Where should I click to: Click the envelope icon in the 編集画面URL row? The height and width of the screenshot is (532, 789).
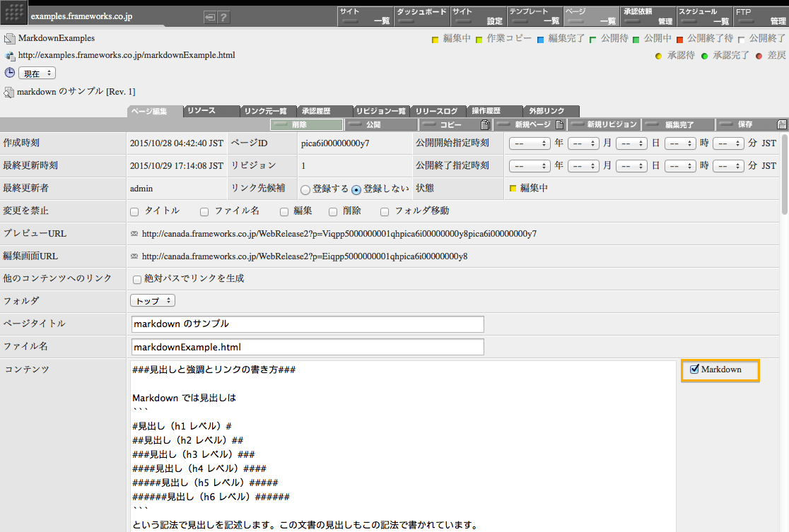[134, 256]
